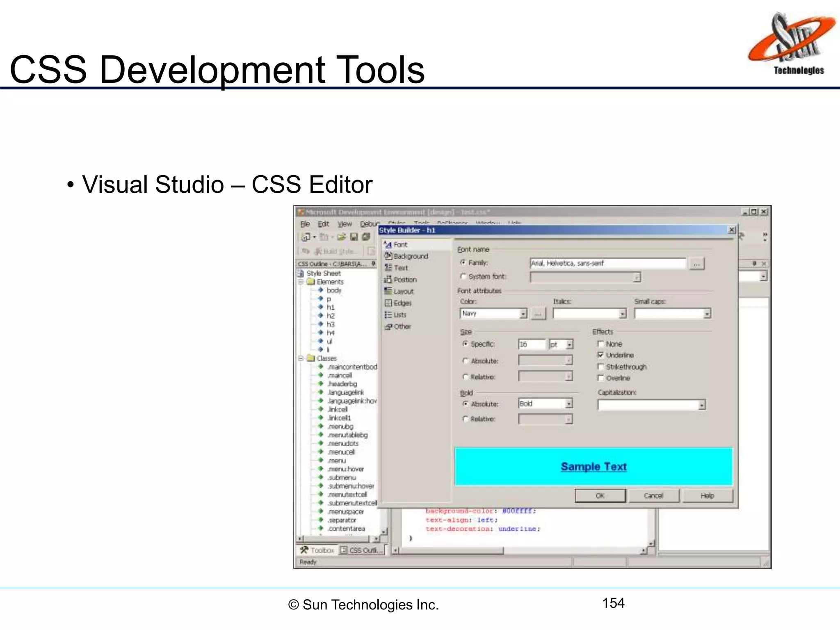Viewport: 840px width, 630px height.
Task: Click the CSS Outline tab icon
Action: [344, 550]
